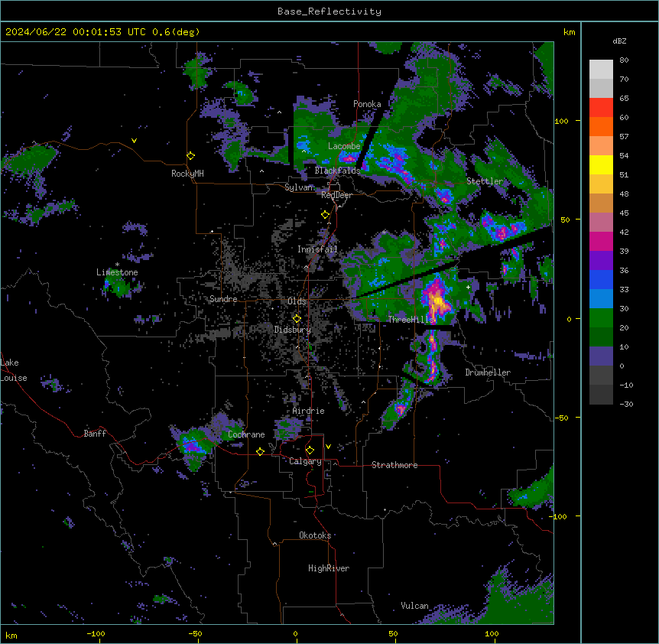The width and height of the screenshot is (659, 644).
Task: Click the -50 tick label on right vertical axis
Action: coord(561,418)
